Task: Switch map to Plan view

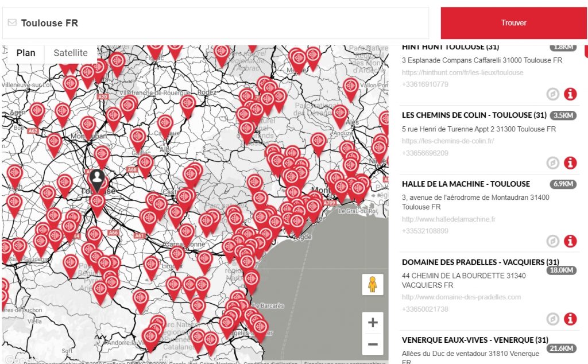Action: [x=26, y=53]
